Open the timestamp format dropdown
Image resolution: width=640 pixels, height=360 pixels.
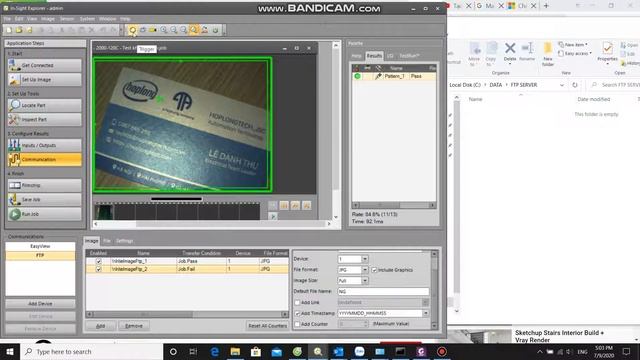425,313
